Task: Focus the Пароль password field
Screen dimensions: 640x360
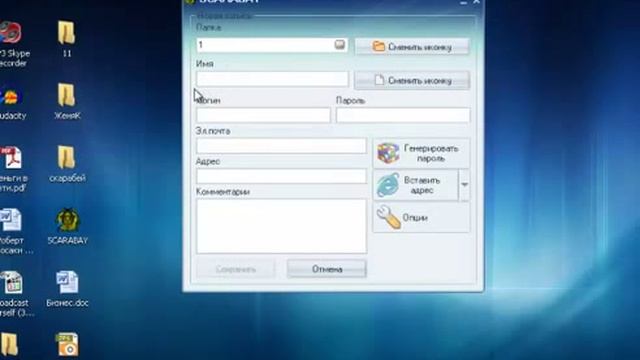Action: pyautogui.click(x=403, y=115)
